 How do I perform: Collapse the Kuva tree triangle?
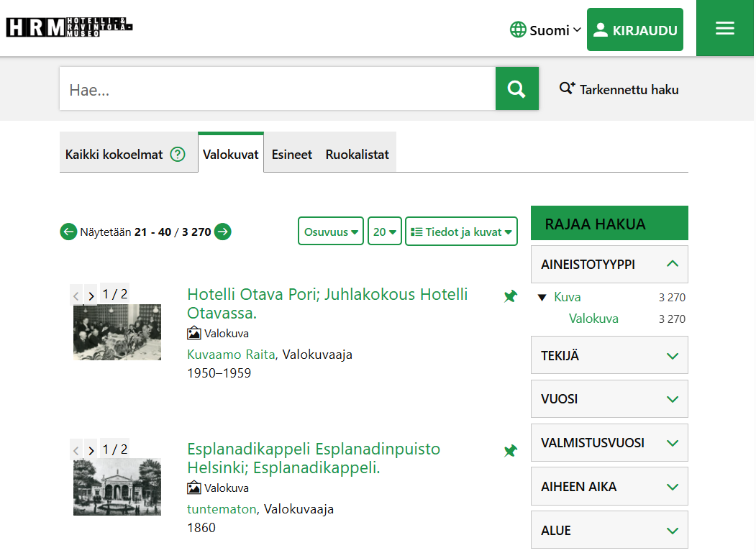542,298
